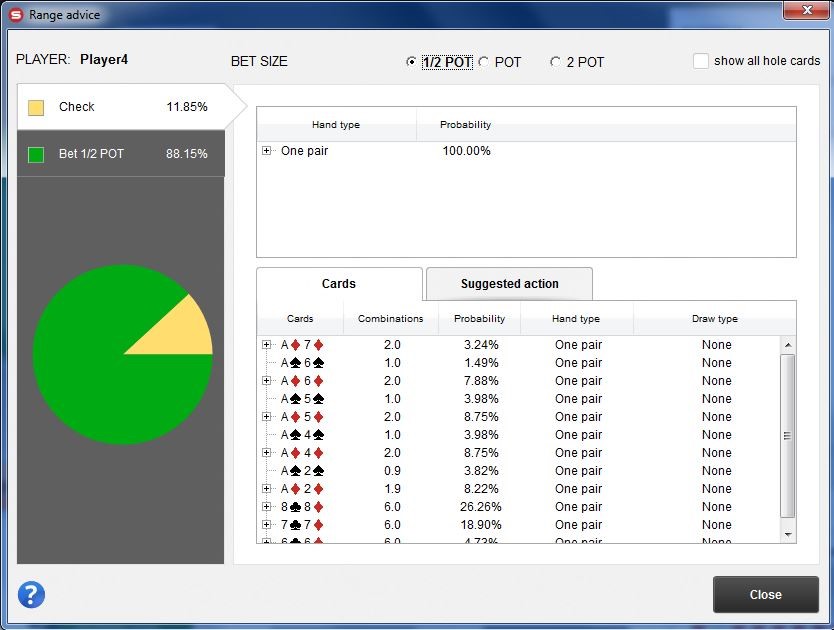Click the green Bet 1/2 POT swatch

point(36,154)
